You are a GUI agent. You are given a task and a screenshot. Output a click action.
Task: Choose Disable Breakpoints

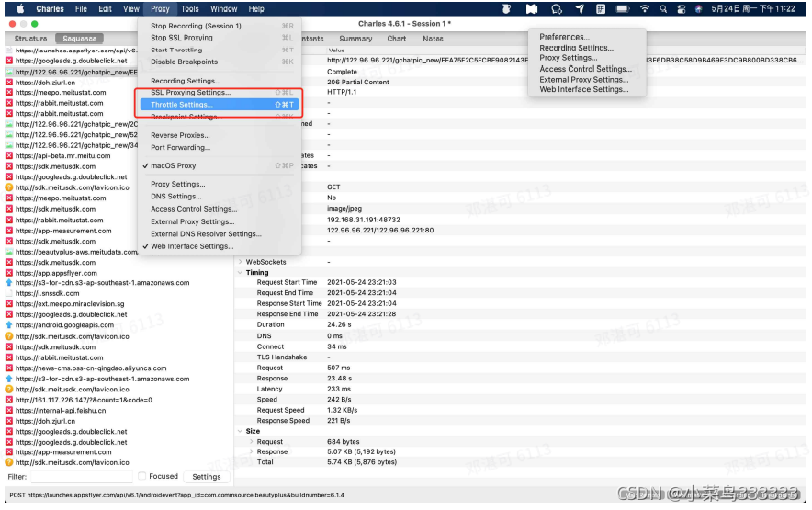pyautogui.click(x=219, y=62)
